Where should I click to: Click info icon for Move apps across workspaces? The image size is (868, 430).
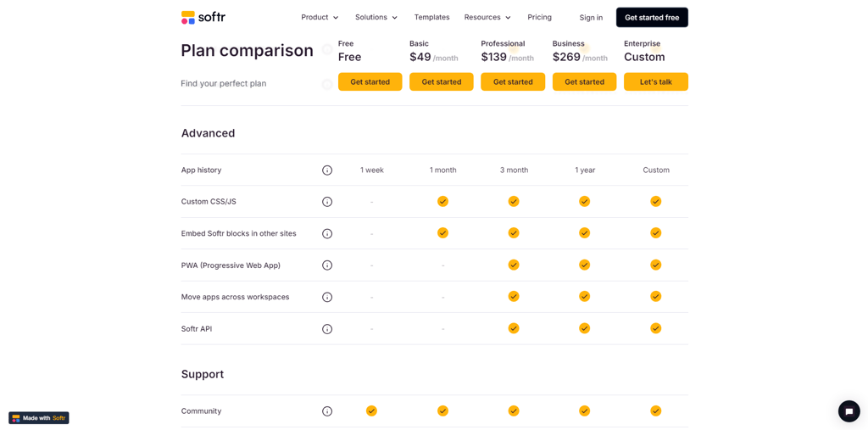327,297
